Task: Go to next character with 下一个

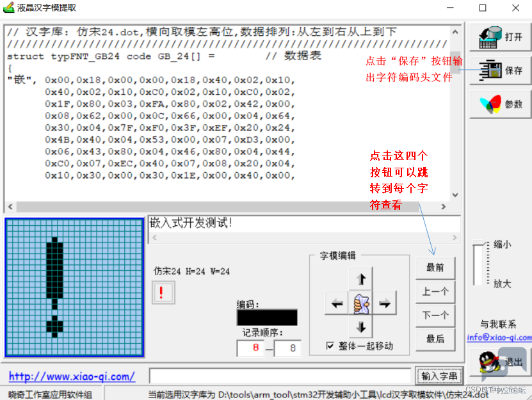Action: coord(435,315)
